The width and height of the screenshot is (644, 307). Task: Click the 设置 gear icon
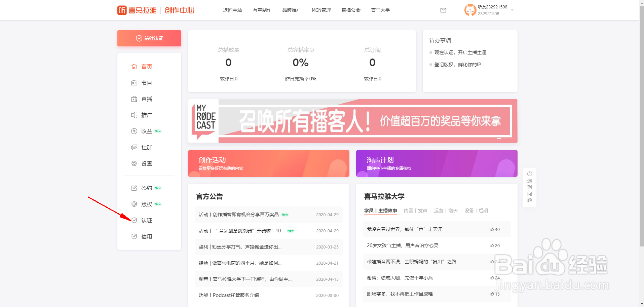[x=134, y=163]
